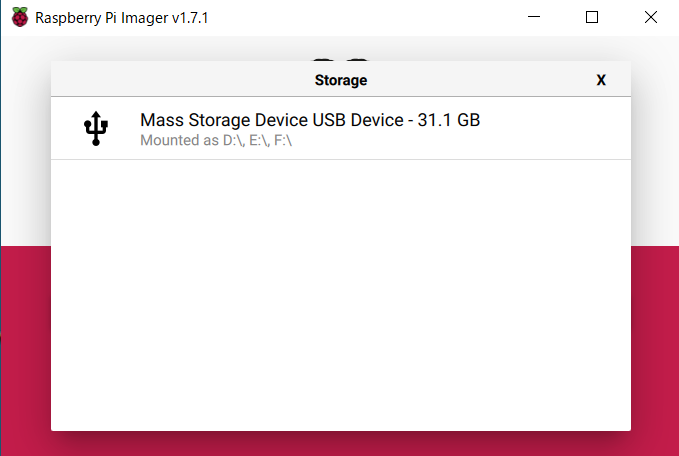Click the USB trident icon

96,128
